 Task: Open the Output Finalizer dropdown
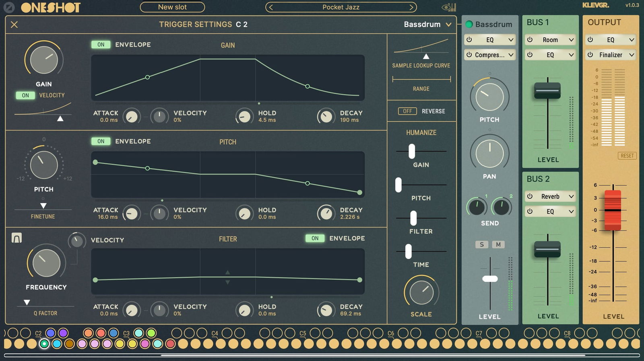(x=631, y=55)
